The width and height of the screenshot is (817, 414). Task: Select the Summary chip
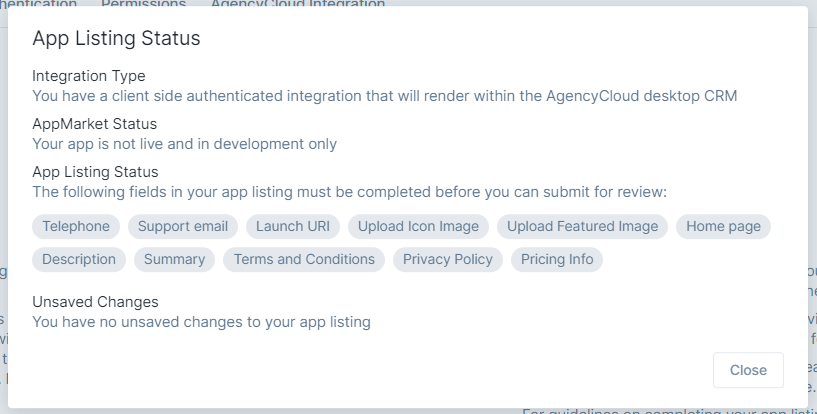(x=174, y=259)
